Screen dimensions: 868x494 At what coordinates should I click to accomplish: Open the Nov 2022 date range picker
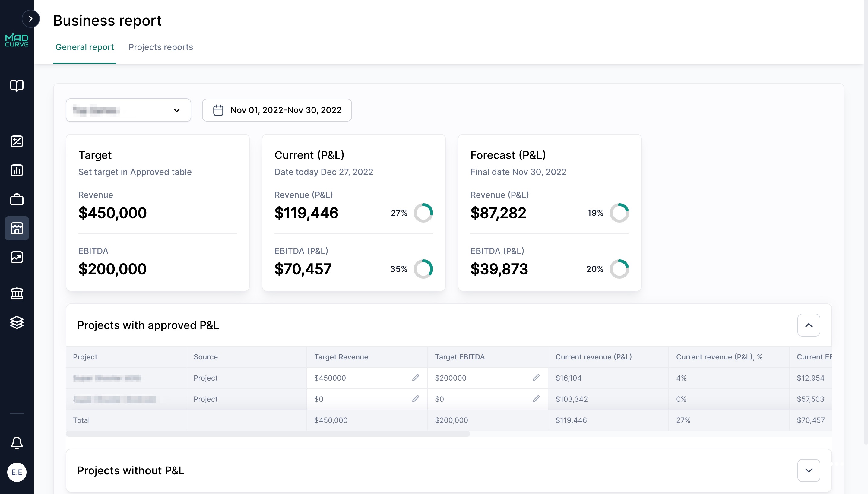coord(277,110)
